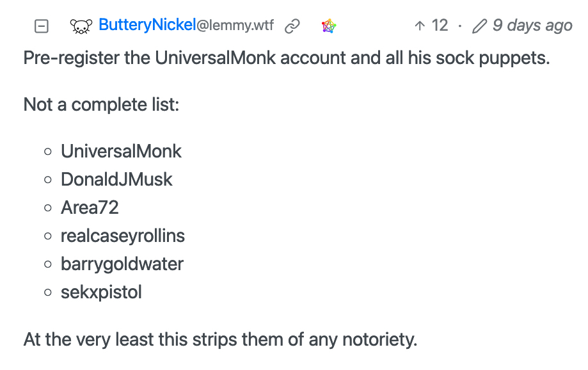Click the dot separator after the score

pyautogui.click(x=460, y=26)
